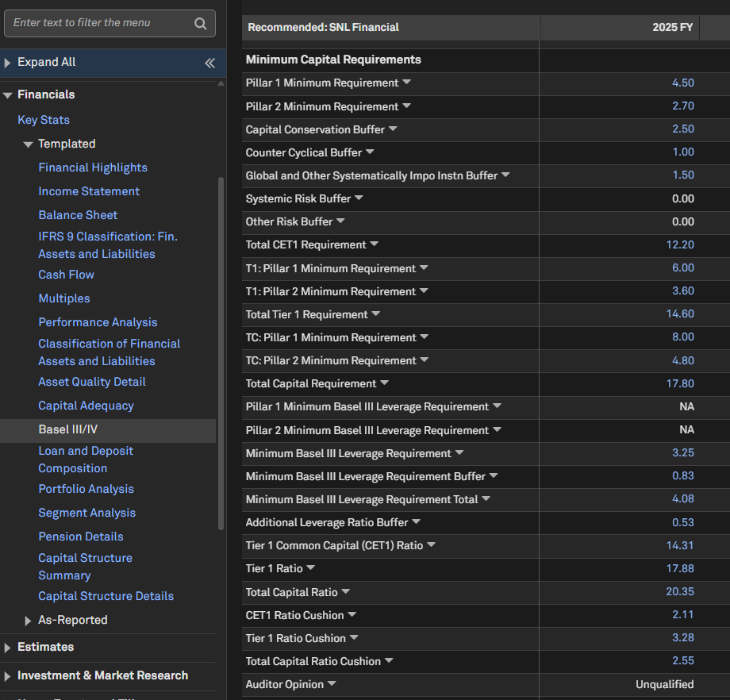This screenshot has height=700, width=730.
Task: Collapse the Financials section
Action: (8, 94)
